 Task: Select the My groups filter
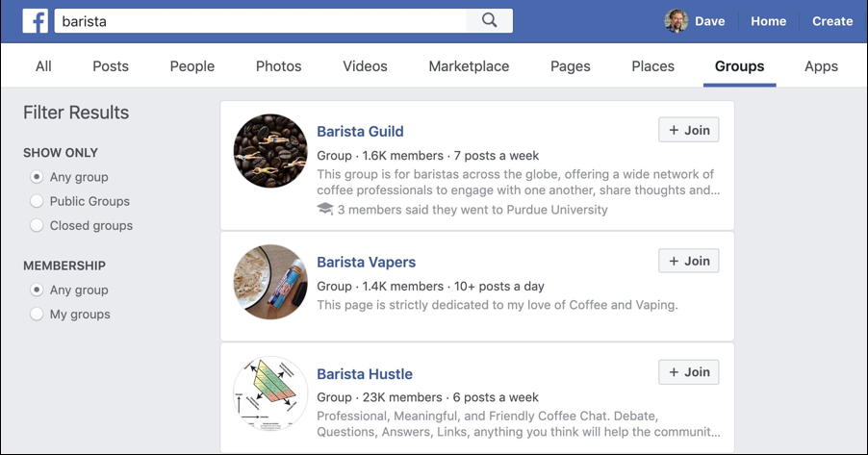click(37, 314)
